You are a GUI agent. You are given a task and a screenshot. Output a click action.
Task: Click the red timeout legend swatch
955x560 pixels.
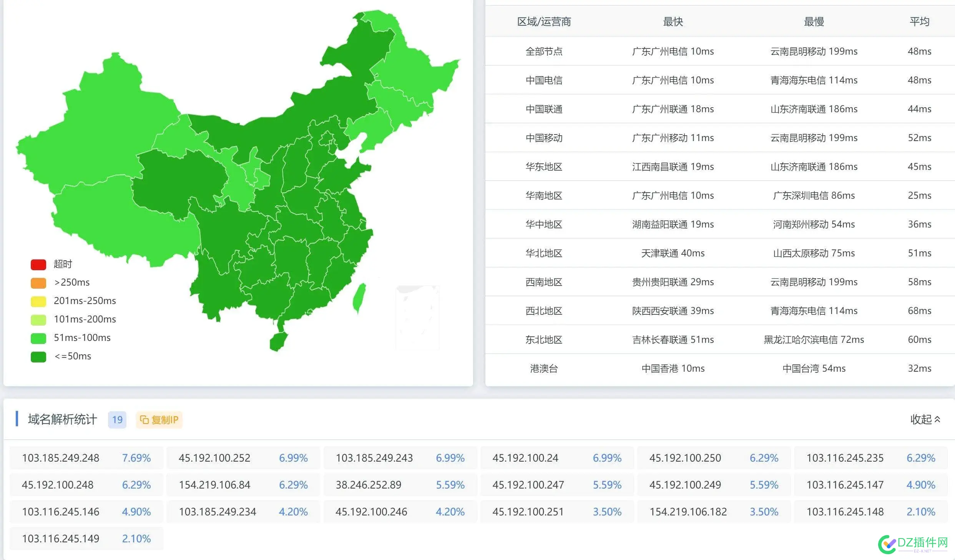click(38, 264)
